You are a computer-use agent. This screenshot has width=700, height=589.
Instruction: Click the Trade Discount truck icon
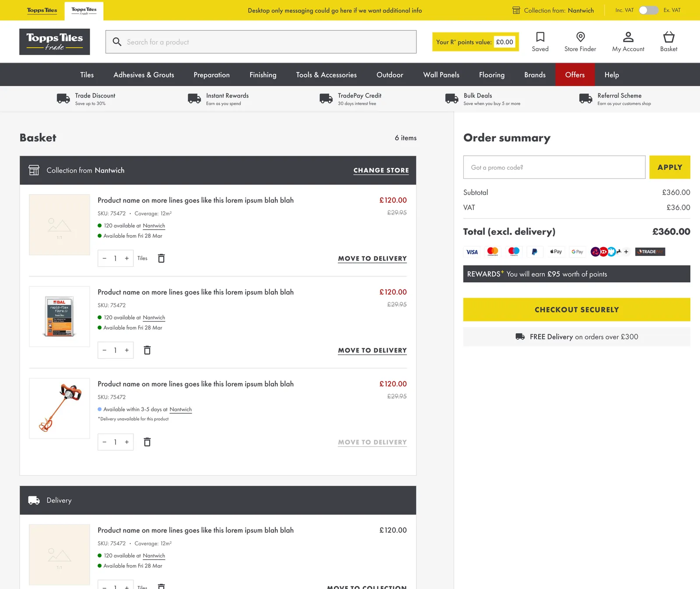[x=63, y=99]
